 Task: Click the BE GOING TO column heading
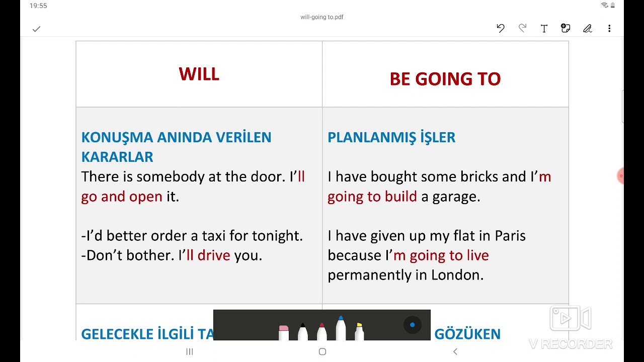click(445, 79)
